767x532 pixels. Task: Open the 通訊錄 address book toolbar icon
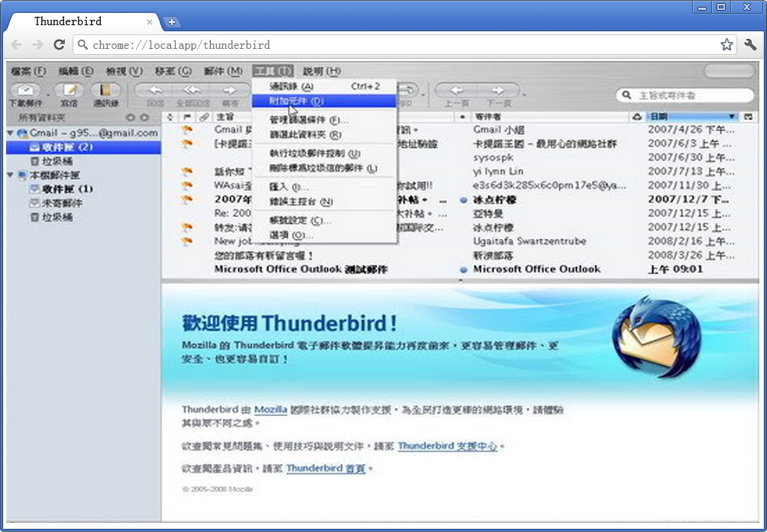click(x=105, y=90)
